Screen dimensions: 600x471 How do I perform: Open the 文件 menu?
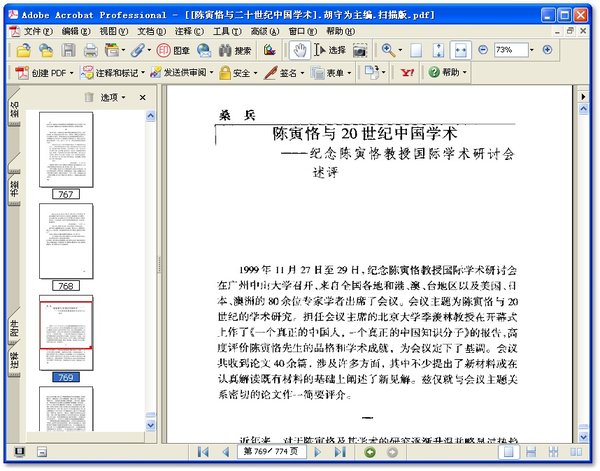tap(38, 31)
